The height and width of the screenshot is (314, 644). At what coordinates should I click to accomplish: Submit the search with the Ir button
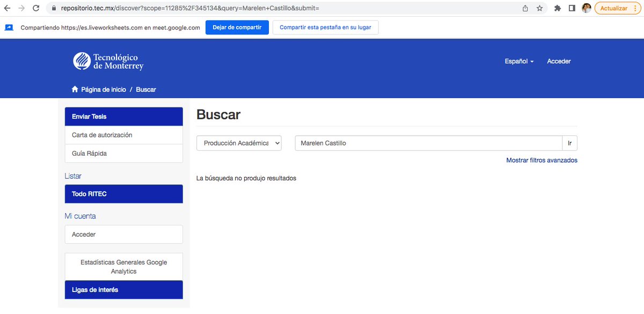tap(569, 143)
